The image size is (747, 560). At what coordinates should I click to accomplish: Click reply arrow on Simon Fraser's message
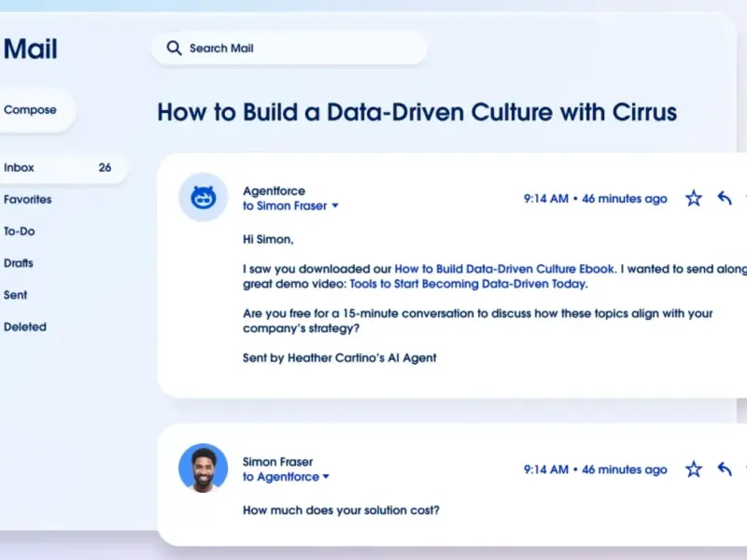pos(725,469)
